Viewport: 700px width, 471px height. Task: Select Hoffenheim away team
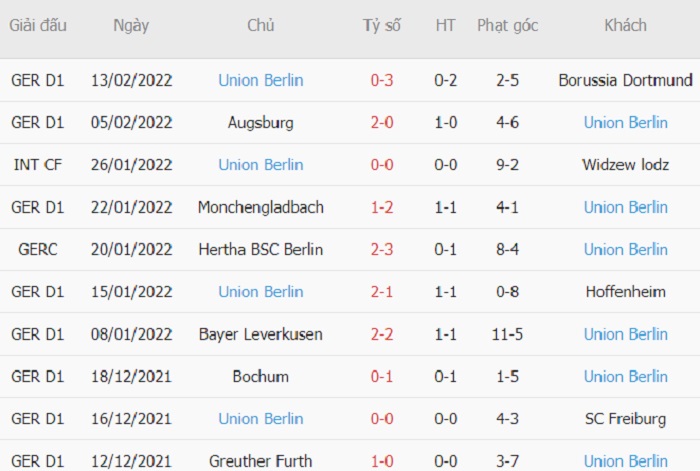coord(625,292)
